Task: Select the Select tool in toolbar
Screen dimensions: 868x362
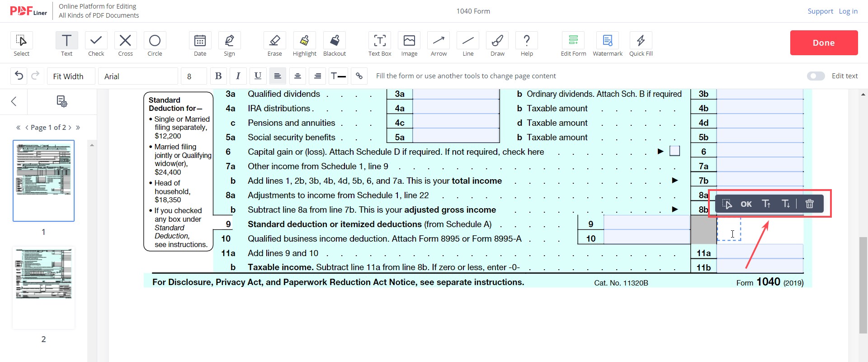Action: [x=21, y=44]
